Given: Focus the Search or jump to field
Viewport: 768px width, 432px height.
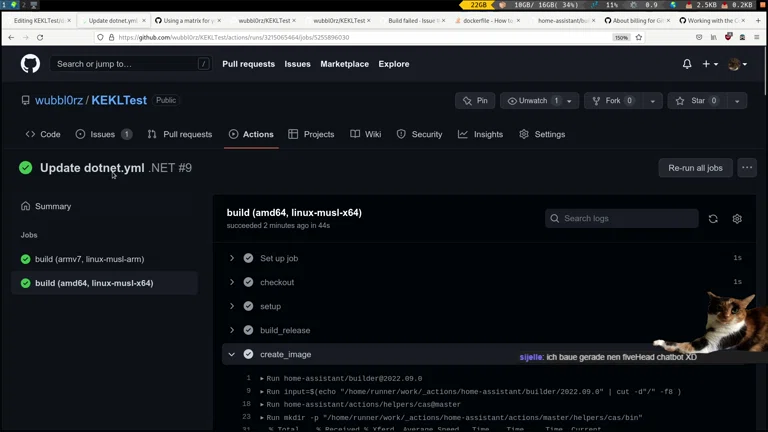Looking at the screenshot, I should point(131,64).
